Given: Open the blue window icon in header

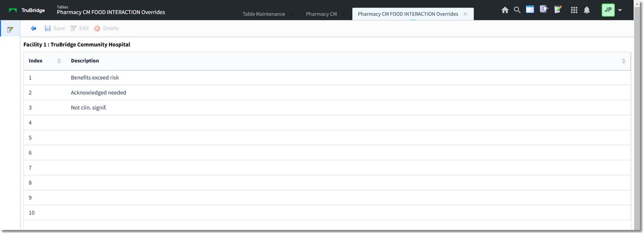Looking at the screenshot, I should click(x=530, y=9).
